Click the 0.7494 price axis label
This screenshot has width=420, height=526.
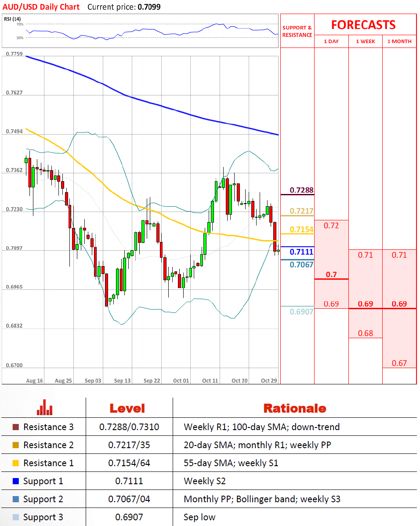coord(14,131)
